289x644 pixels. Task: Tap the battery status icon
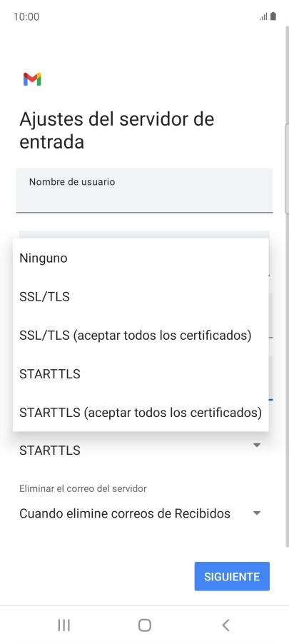tap(273, 16)
